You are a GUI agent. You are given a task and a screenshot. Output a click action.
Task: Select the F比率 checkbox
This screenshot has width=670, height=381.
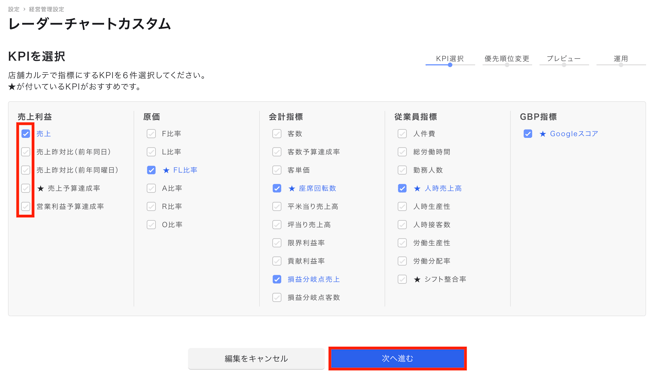pos(151,134)
